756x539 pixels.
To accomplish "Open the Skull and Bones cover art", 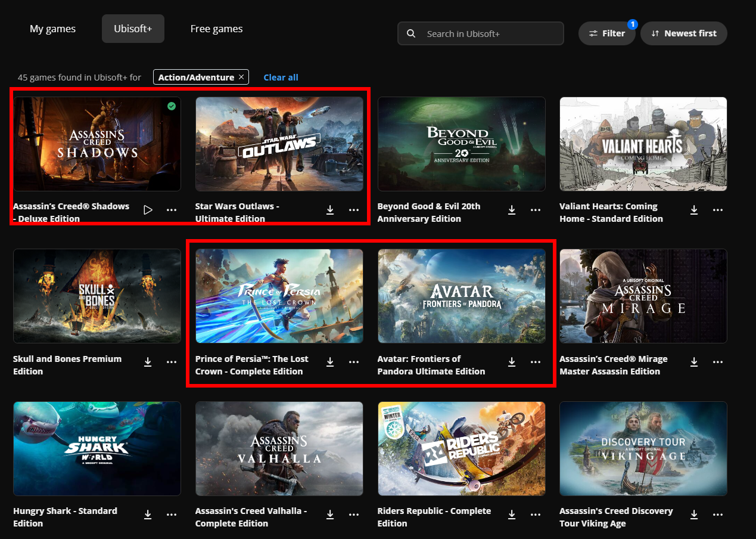I will [97, 296].
